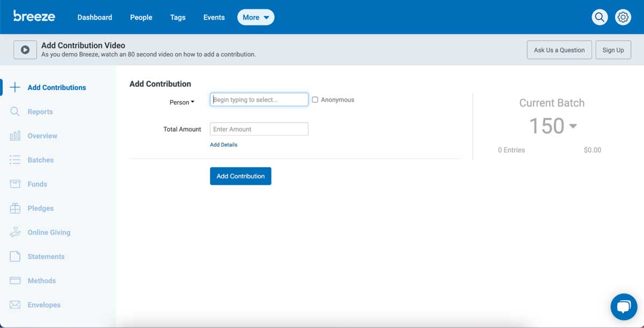Click the Add Details link

coord(223,144)
